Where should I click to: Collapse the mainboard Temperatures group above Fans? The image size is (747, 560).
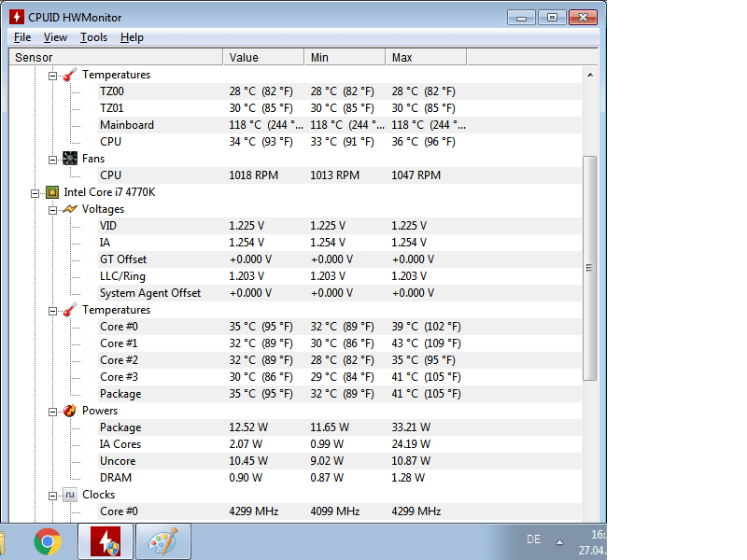tap(52, 76)
